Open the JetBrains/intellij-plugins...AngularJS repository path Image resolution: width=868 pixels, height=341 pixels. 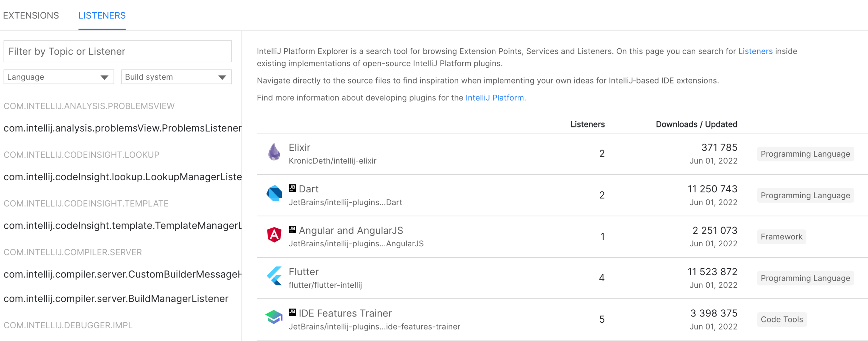point(356,244)
